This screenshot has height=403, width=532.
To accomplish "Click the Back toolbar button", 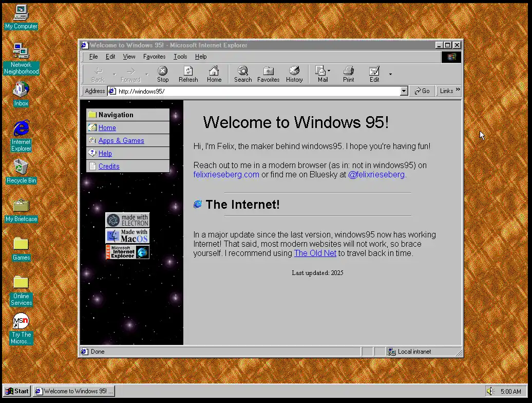I will point(98,75).
